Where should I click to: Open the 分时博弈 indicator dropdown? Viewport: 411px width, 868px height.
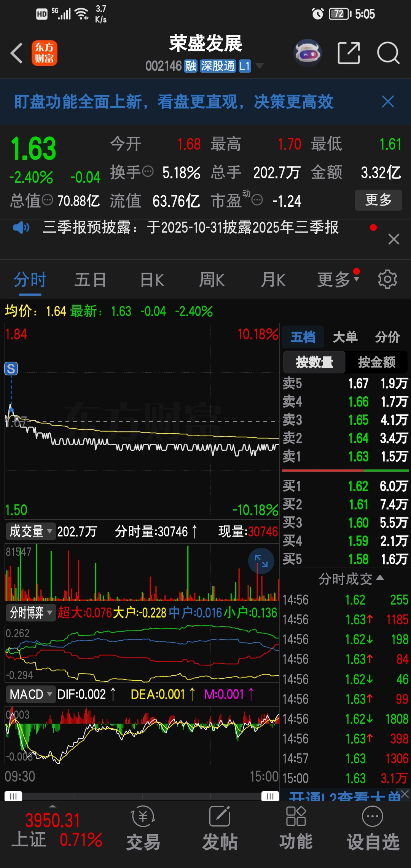30,613
